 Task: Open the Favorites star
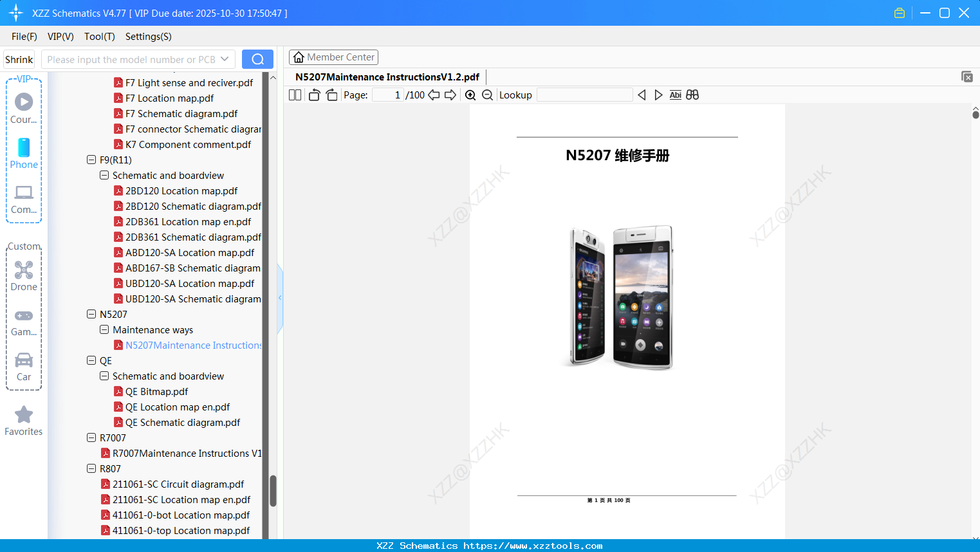[24, 414]
